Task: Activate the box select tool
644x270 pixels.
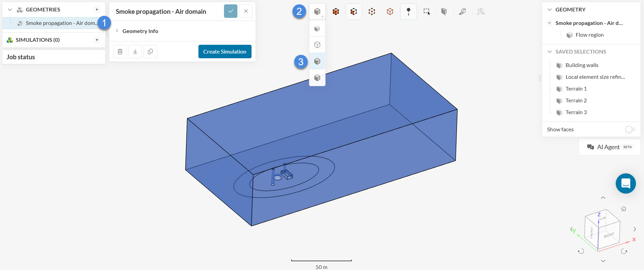Action: (x=426, y=12)
